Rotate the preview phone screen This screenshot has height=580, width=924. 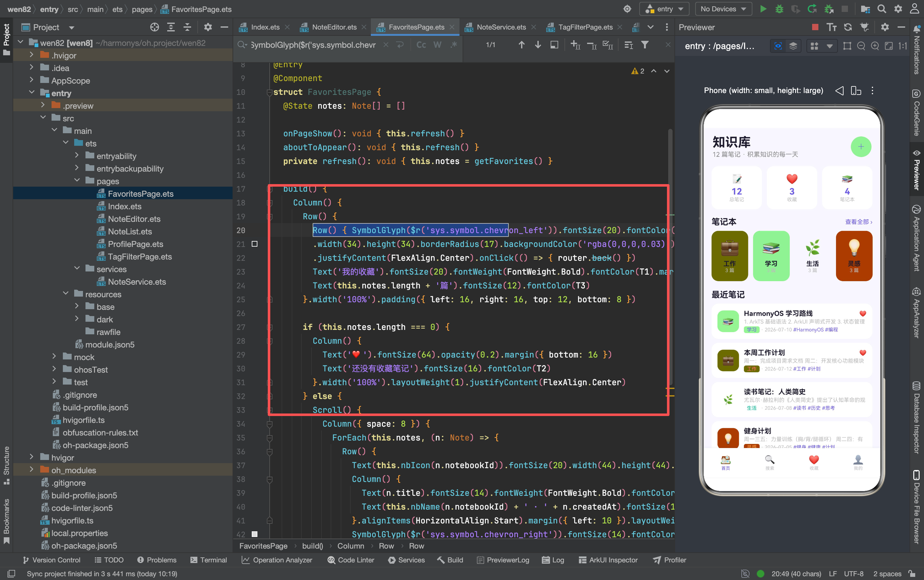point(856,90)
